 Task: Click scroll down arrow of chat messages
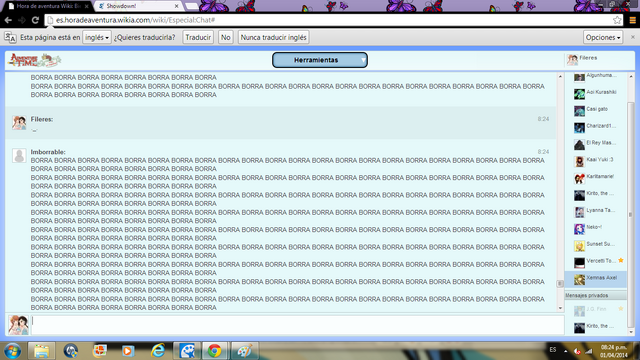click(x=560, y=309)
